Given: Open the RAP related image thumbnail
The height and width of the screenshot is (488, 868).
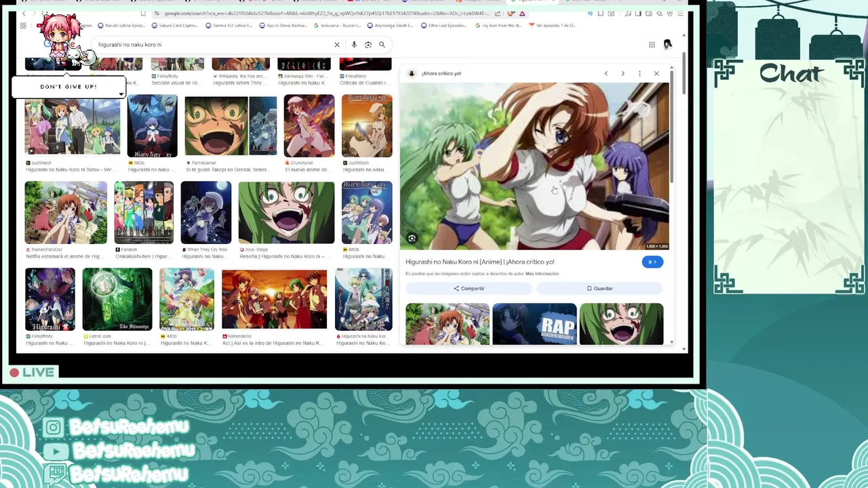Looking at the screenshot, I should pyautogui.click(x=534, y=324).
